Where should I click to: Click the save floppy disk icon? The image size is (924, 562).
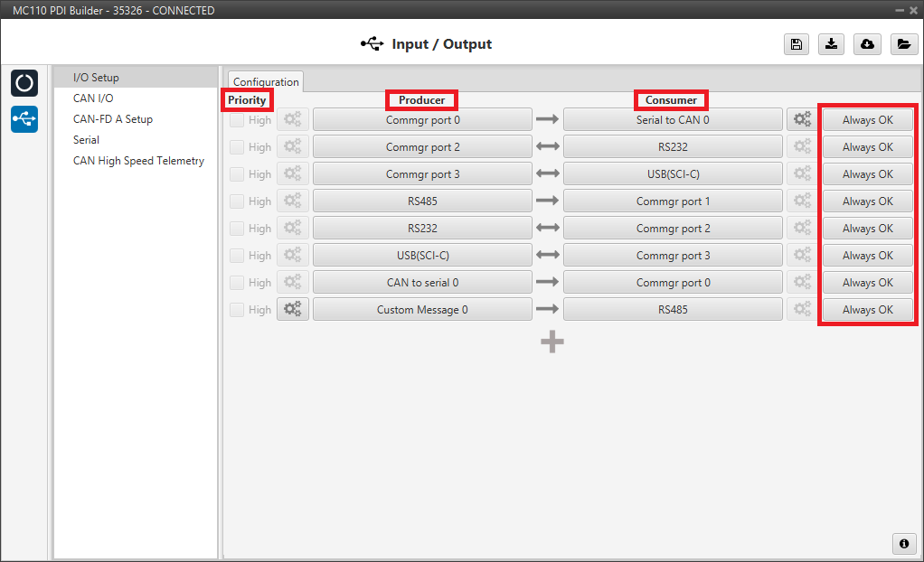[796, 44]
